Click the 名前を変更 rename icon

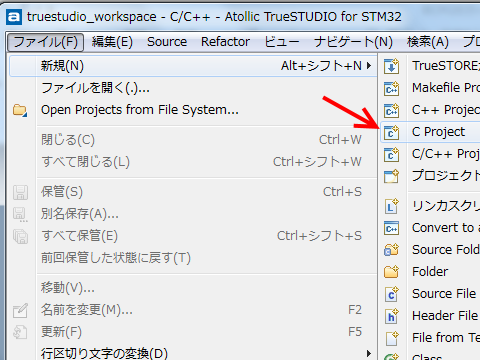[x=20, y=310]
